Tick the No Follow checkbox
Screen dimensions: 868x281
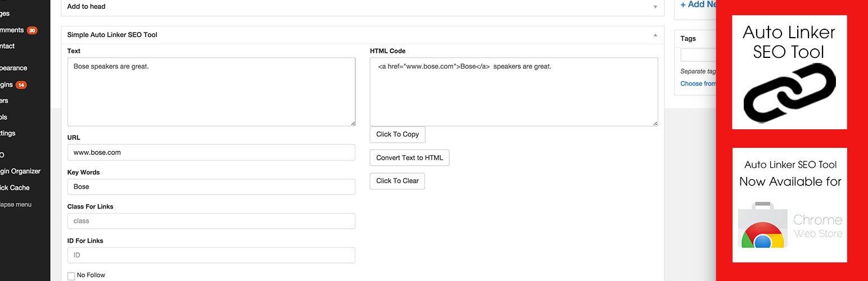71,276
